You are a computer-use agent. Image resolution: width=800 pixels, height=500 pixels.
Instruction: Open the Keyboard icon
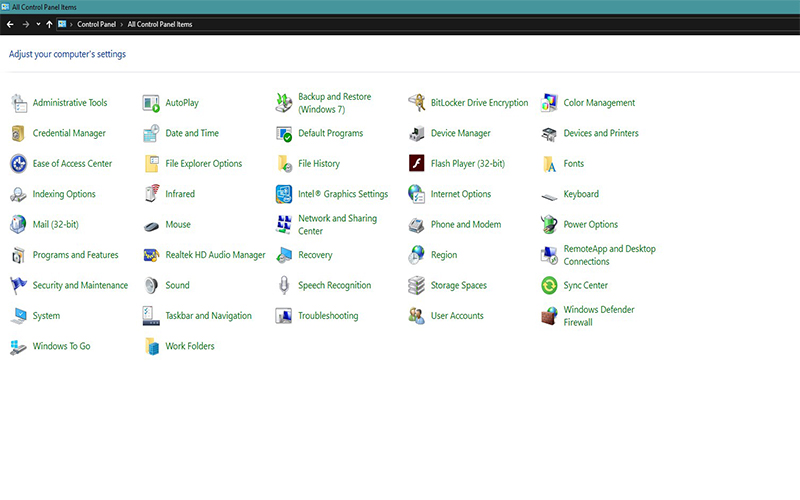(x=549, y=196)
